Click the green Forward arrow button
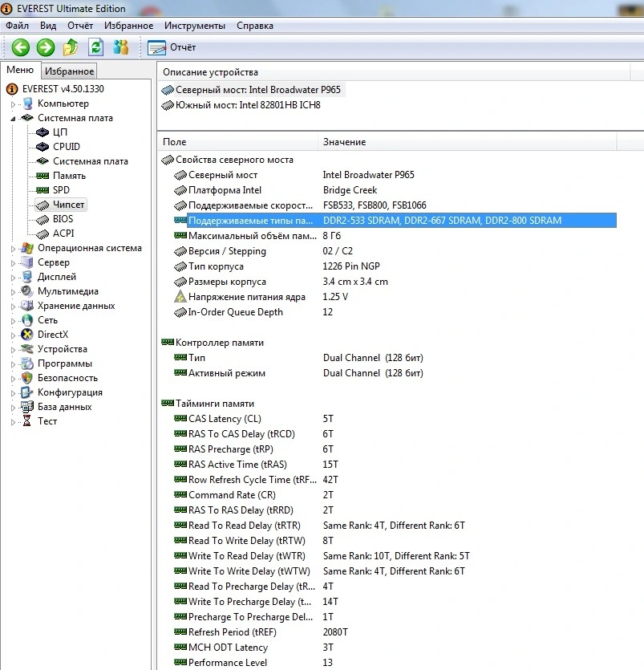The image size is (644, 670). pyautogui.click(x=45, y=47)
